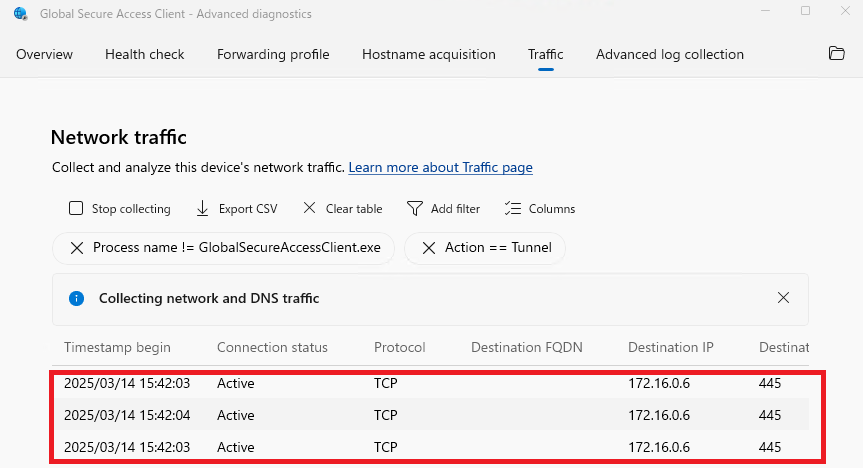This screenshot has height=468, width=863.
Task: Click the Global Secure Access Client app icon
Action: click(x=21, y=14)
